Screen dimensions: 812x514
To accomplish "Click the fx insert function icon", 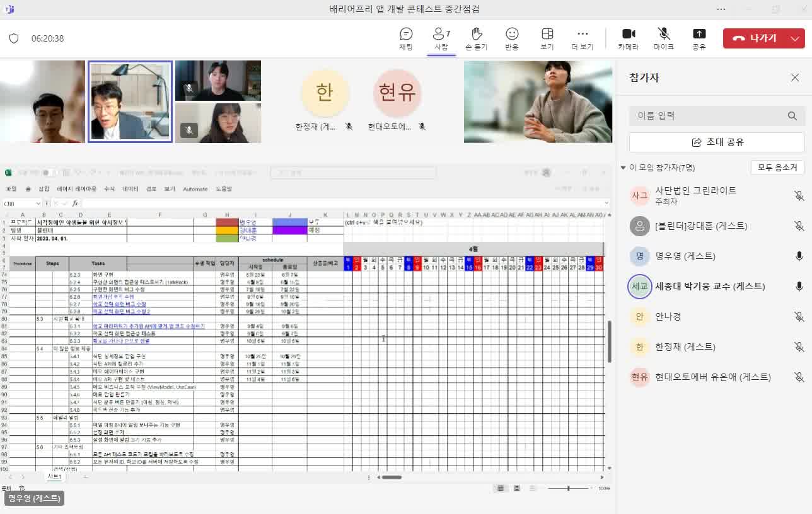I will coord(74,203).
